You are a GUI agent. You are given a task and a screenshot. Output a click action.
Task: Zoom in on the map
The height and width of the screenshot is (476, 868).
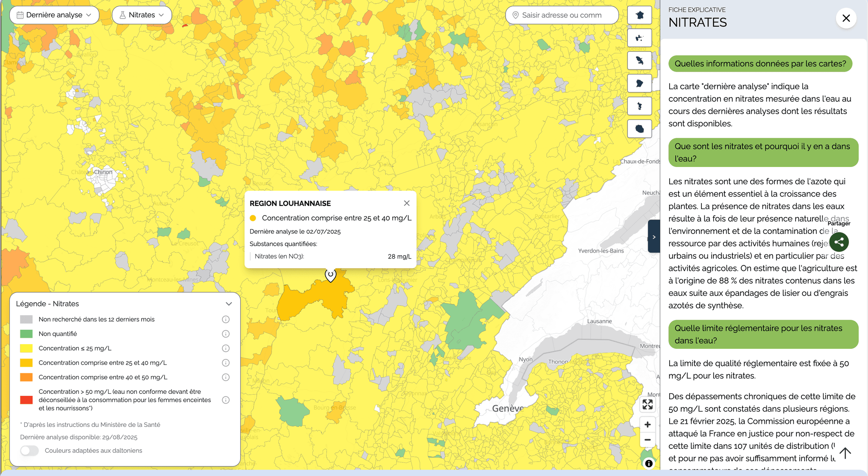pyautogui.click(x=647, y=425)
